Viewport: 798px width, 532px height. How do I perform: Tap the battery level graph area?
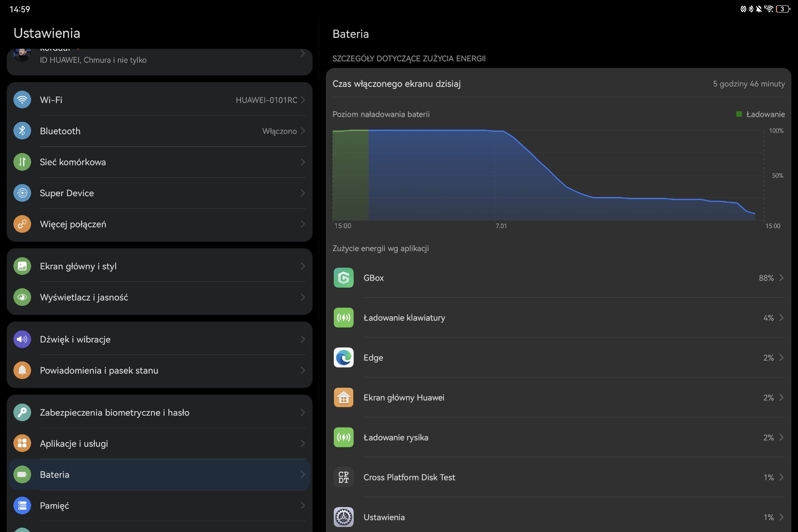pos(549,175)
